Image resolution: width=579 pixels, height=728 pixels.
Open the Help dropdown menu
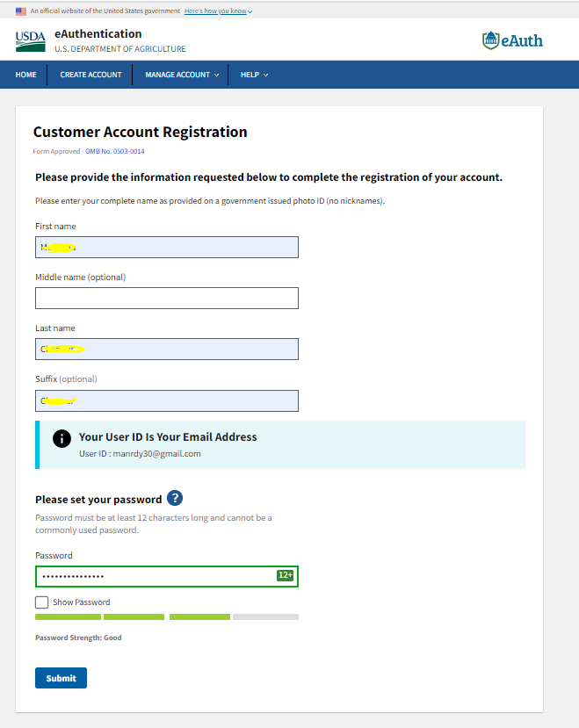click(254, 75)
